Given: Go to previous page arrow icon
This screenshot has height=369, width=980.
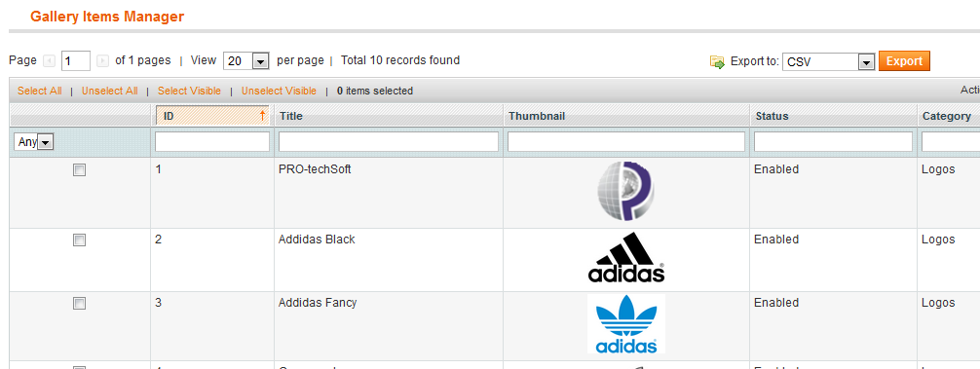Looking at the screenshot, I should click(49, 61).
